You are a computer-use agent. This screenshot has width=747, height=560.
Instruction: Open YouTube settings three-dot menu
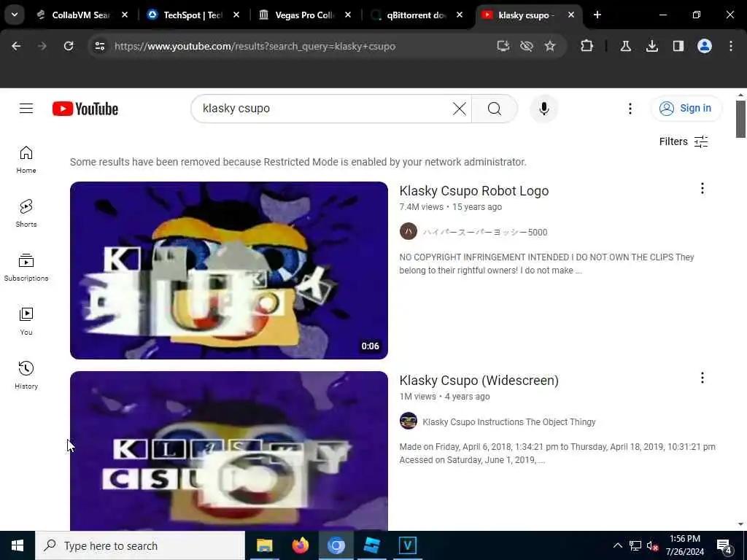[630, 109]
